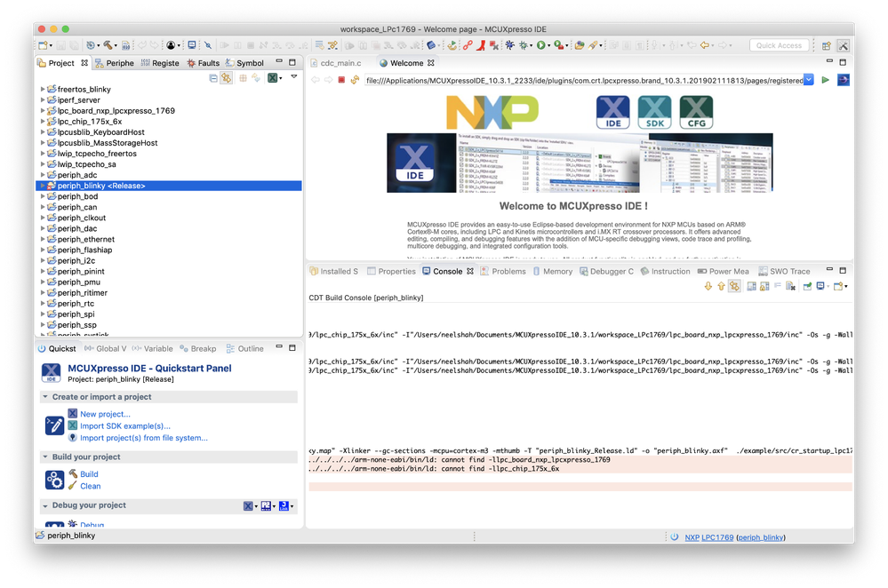The width and height of the screenshot is (888, 588).
Task: Open the URL history dropdown in Welcome browser
Action: 809,80
